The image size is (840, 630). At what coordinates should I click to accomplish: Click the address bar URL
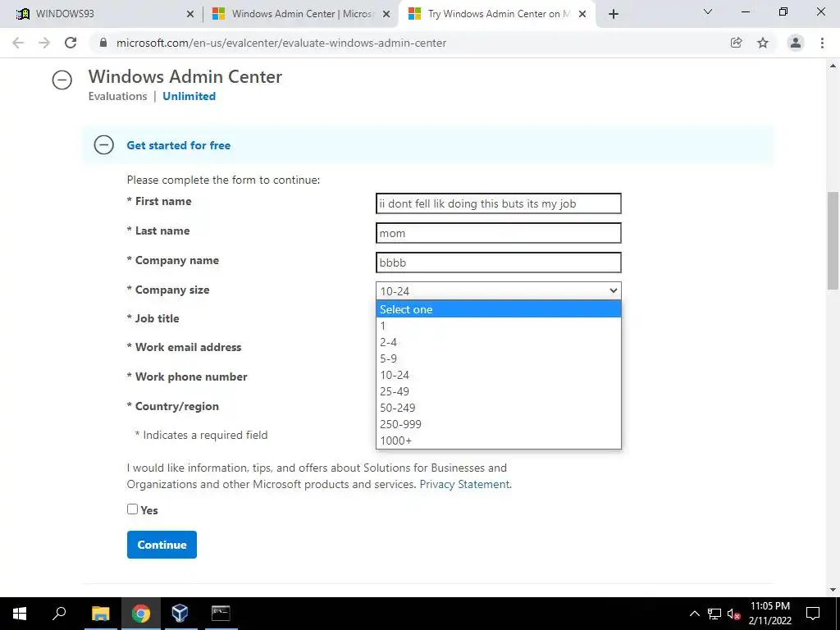click(281, 43)
